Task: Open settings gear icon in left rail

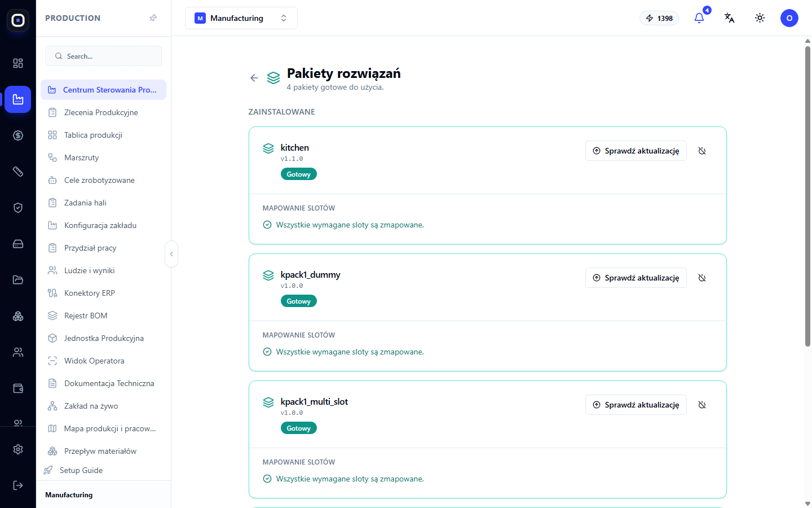Action: tap(18, 449)
